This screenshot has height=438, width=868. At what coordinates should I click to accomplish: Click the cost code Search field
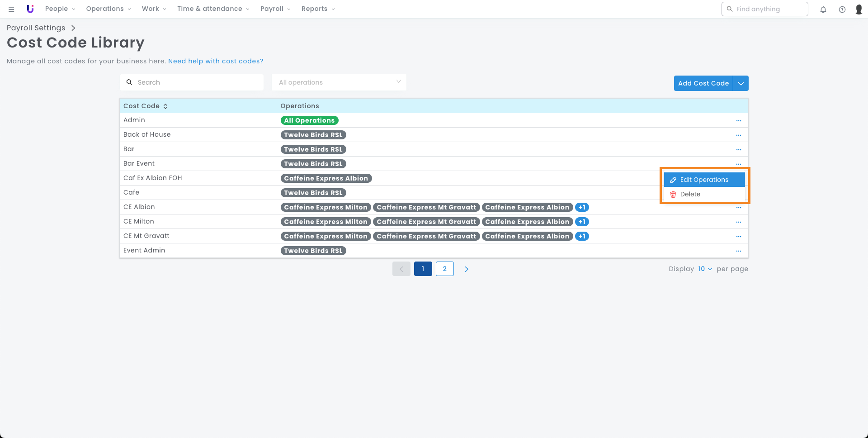(192, 82)
